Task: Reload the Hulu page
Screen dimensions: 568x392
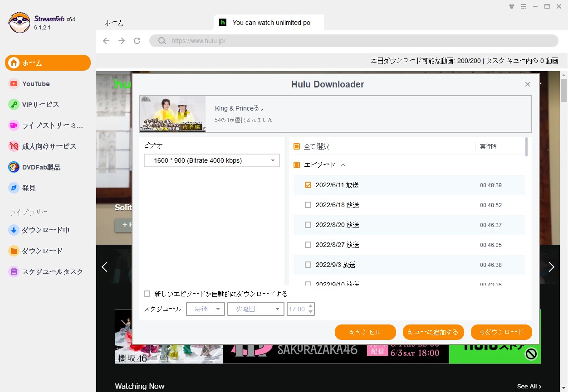Action: (x=137, y=41)
